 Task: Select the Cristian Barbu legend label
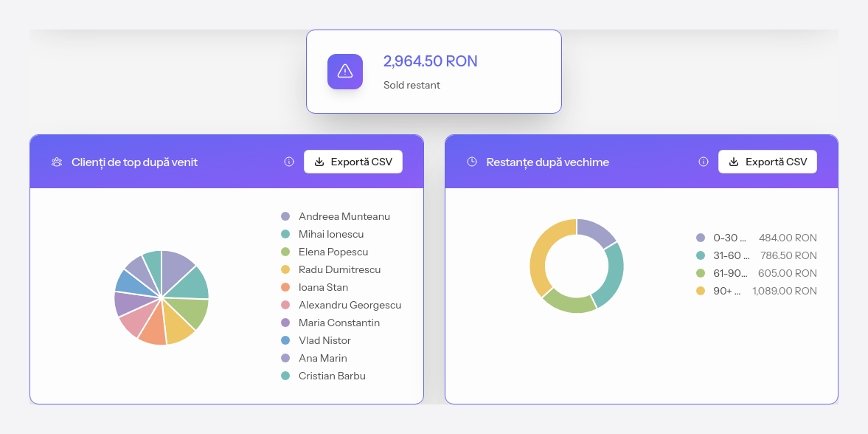pos(332,376)
